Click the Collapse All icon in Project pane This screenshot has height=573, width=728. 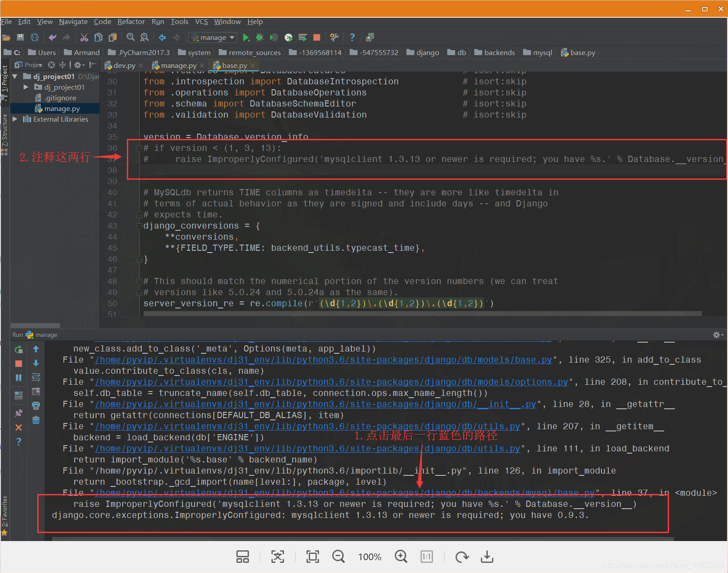63,65
